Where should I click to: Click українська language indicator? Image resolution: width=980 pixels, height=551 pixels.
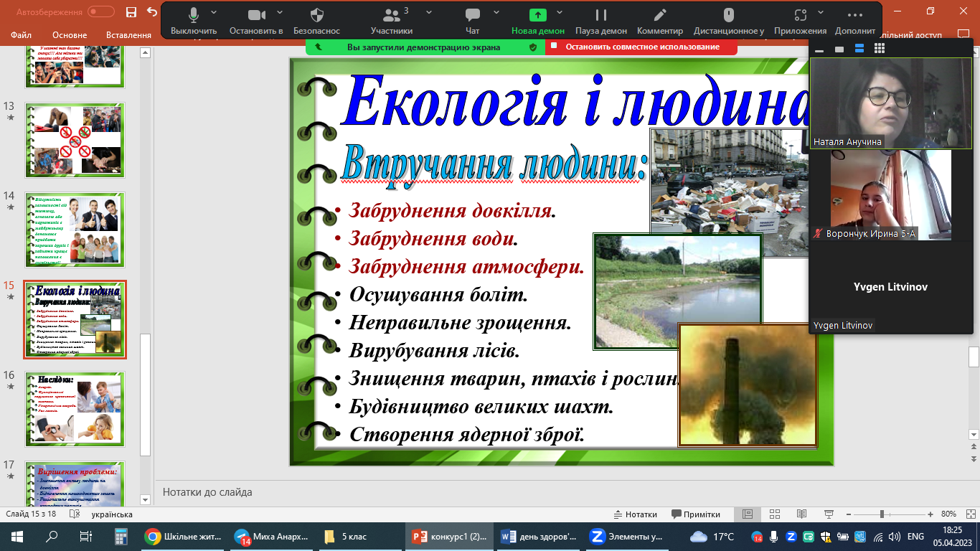coord(112,514)
